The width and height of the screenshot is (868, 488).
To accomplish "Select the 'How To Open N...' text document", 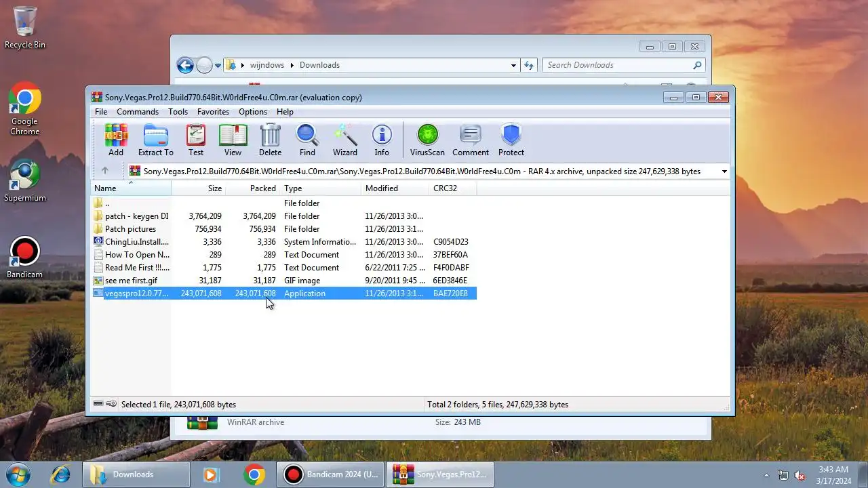I will [283, 255].
